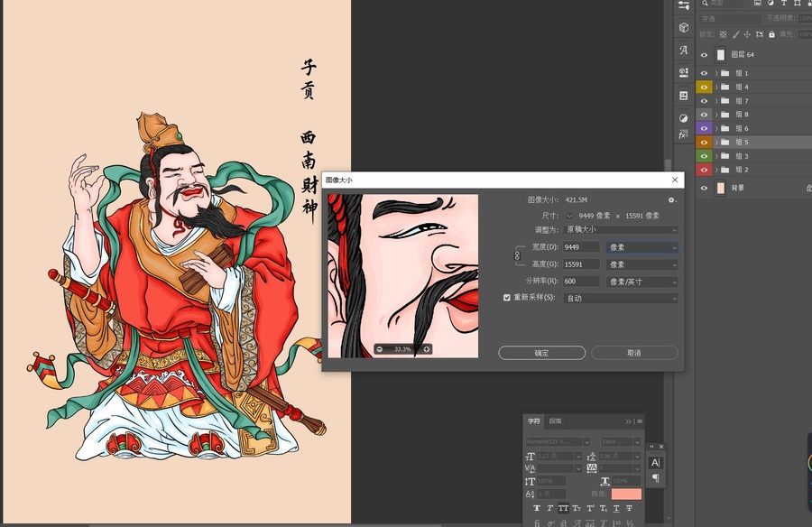
Task: Apply Superscript text style
Action: 590,508
